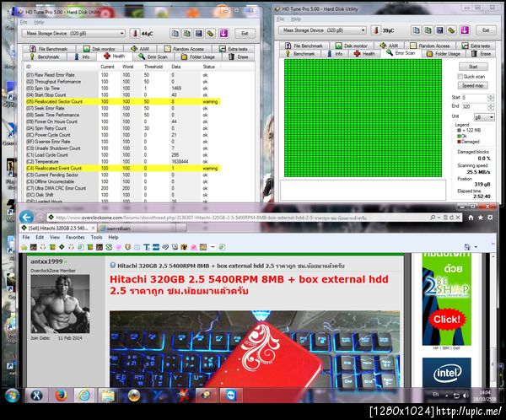The height and width of the screenshot is (420, 506).
Task: Open Firefox from the taskbar
Action: click(61, 395)
